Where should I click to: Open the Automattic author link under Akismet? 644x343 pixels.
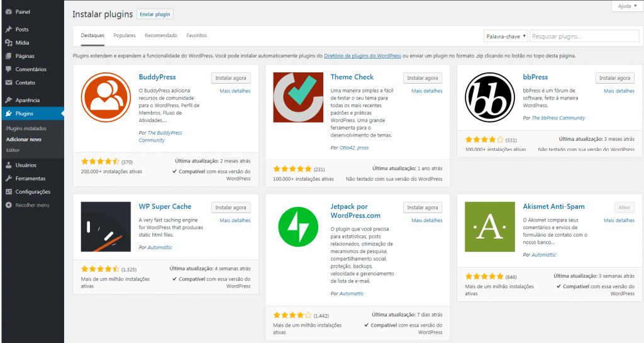[x=544, y=255]
